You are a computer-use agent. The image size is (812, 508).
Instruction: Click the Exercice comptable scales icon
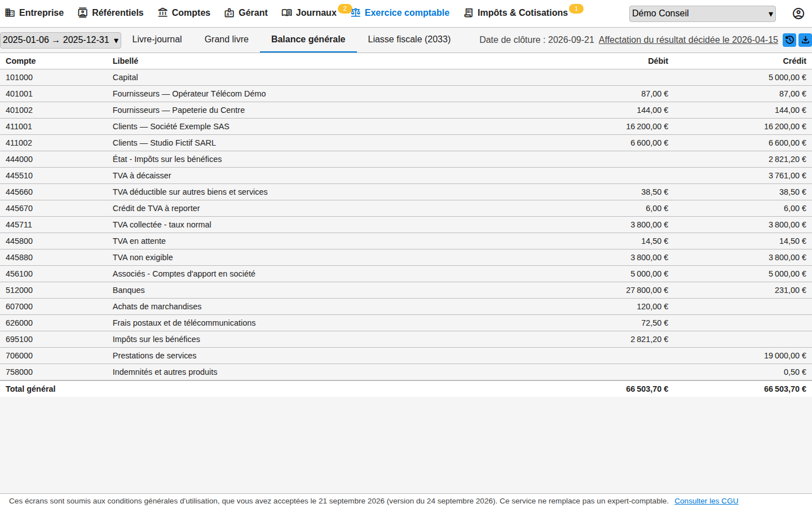coord(356,12)
